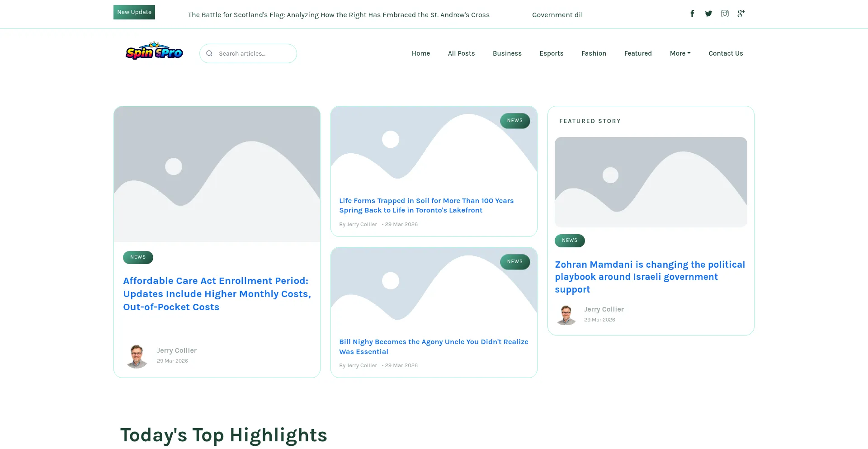
Task: Focus the Search articles input field
Action: coord(248,53)
